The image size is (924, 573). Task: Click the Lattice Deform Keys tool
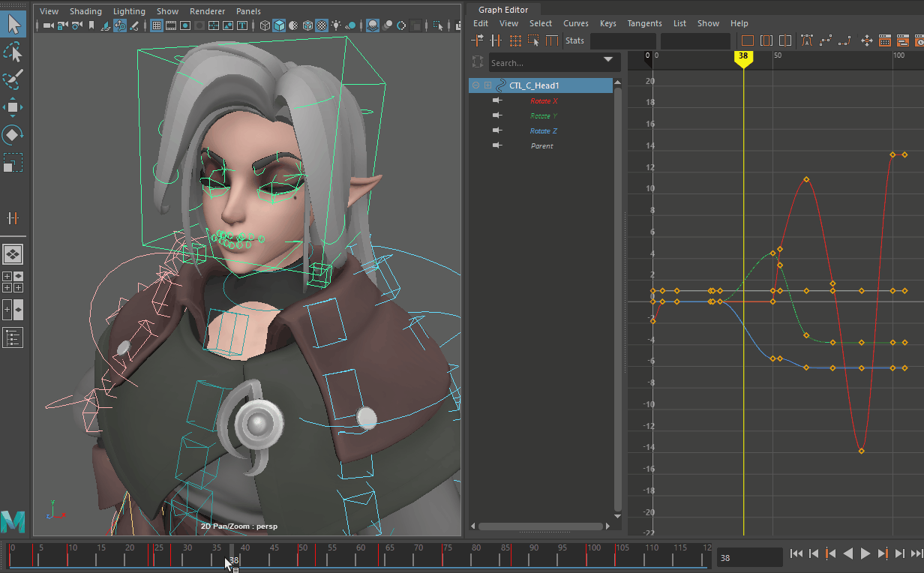click(515, 40)
